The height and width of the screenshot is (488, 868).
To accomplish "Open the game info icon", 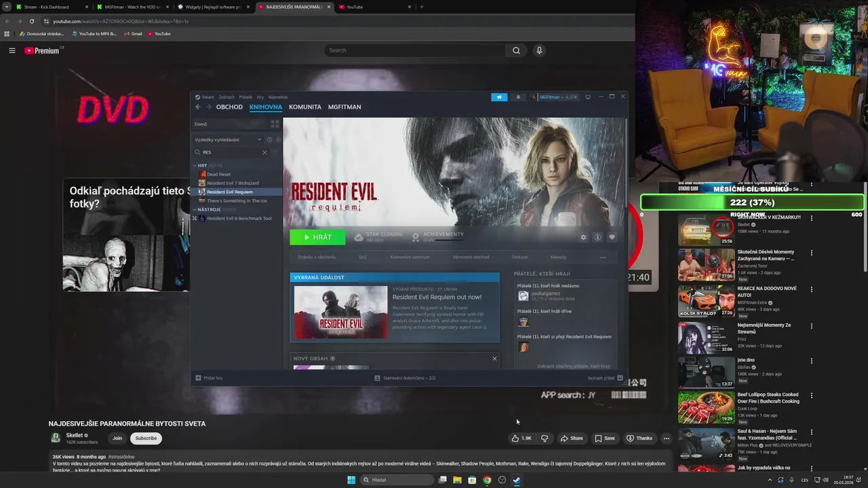I will [x=597, y=237].
